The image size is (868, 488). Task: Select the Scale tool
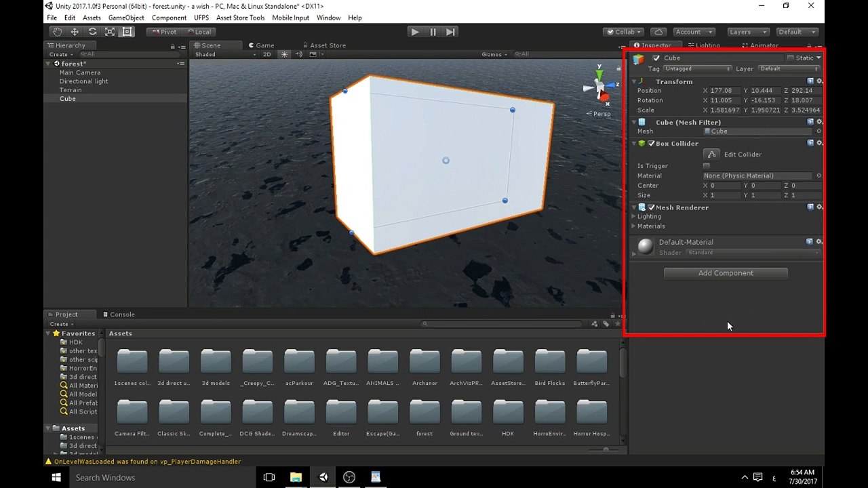coord(110,32)
